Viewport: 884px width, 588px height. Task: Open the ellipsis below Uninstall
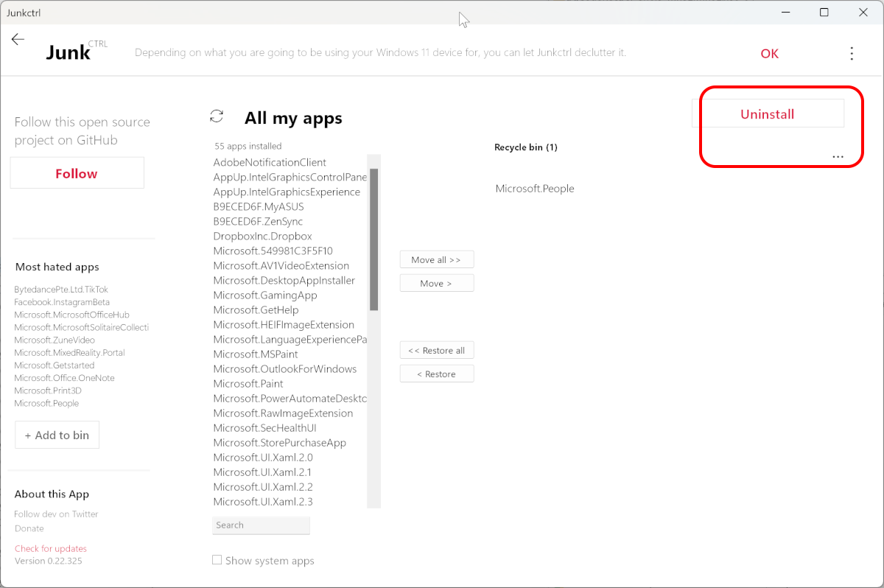pos(838,157)
